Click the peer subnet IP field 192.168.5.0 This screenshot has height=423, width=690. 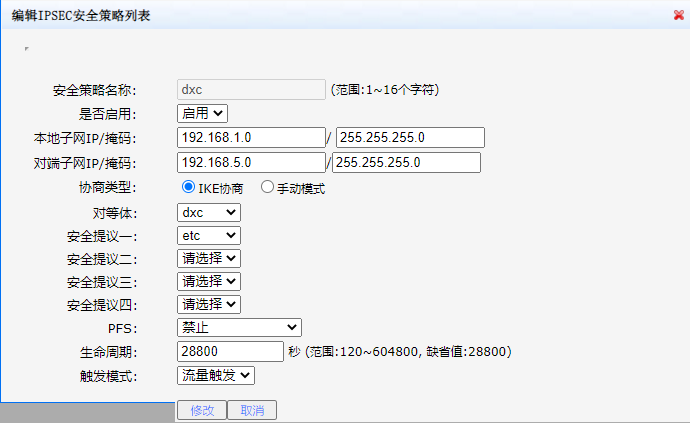(251, 162)
